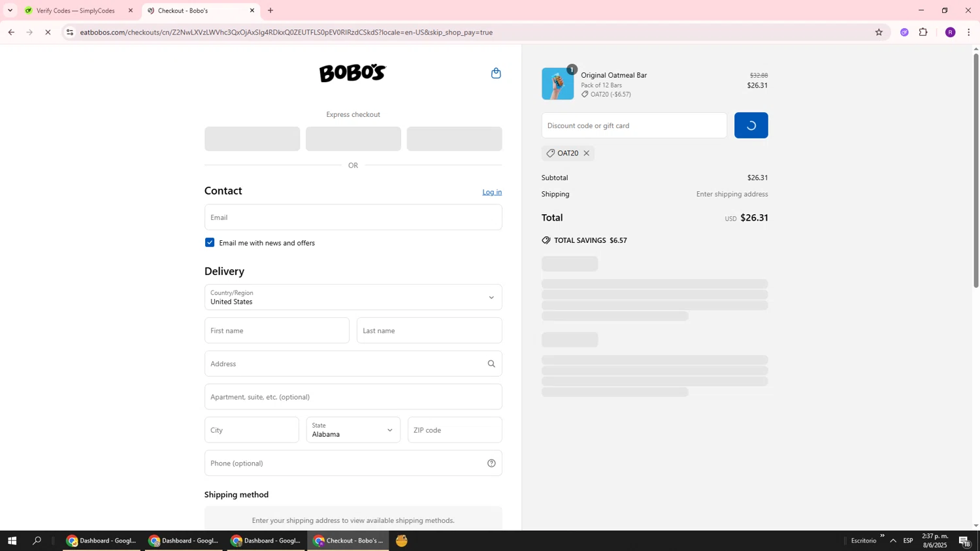Viewport: 980px width, 551px height.
Task: Open the orange app icon in taskbar
Action: tap(402, 541)
